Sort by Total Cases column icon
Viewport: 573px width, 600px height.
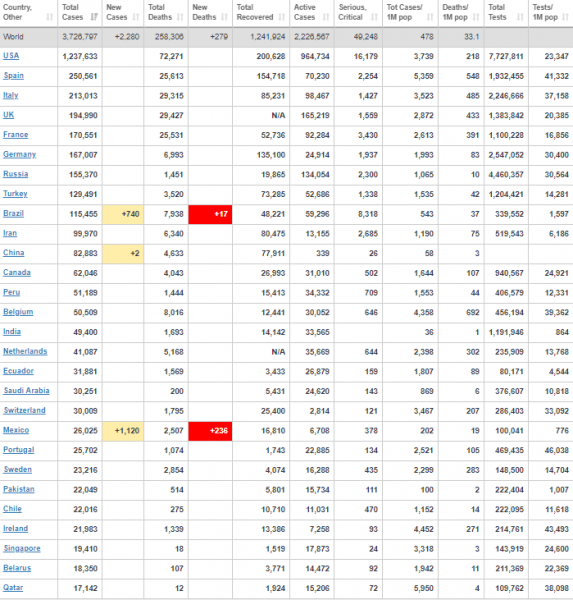(94, 17)
